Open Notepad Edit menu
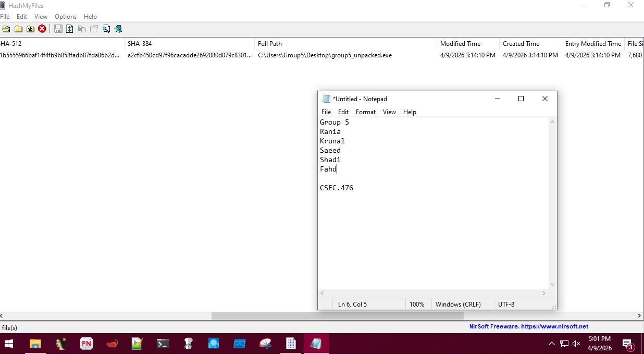Screen dimensions: 644x354 [343, 112]
